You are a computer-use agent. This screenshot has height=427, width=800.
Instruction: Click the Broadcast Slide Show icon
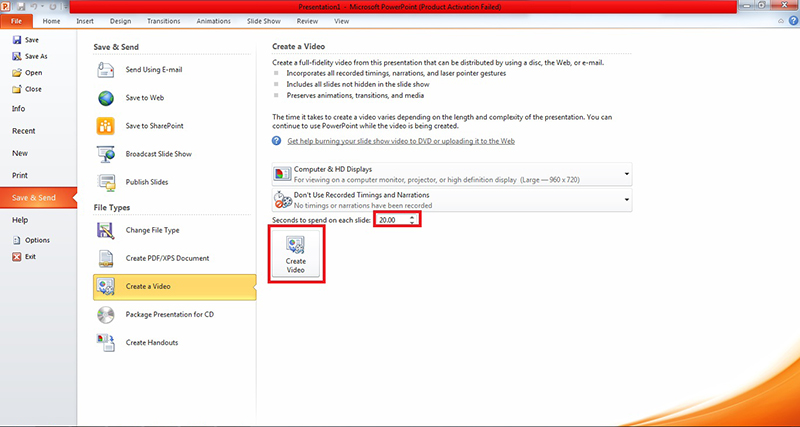(106, 154)
